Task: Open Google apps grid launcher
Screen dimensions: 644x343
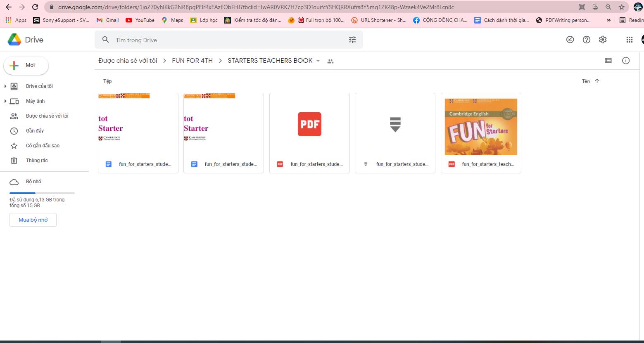Action: click(629, 40)
